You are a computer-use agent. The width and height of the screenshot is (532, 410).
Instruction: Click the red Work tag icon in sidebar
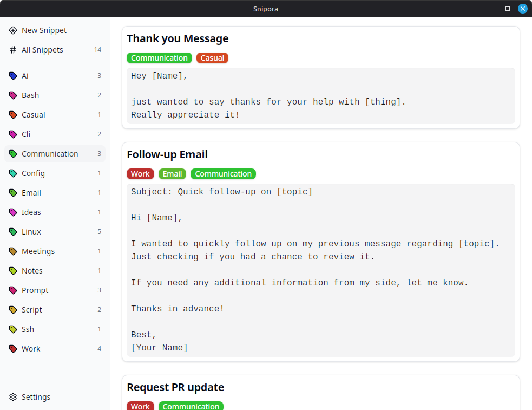(x=13, y=349)
